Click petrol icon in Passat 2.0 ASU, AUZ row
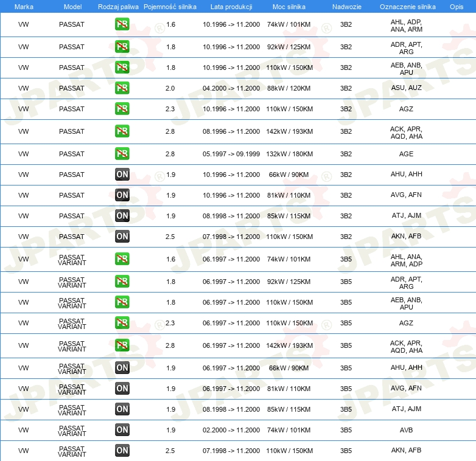Viewport: 476px width, 461px height. click(122, 88)
